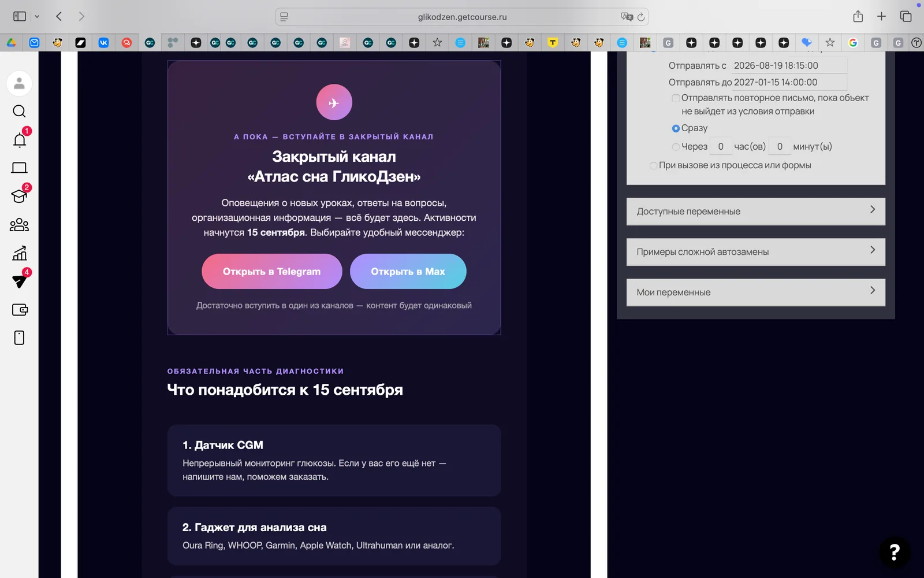Click the '1. Датчик CGM' card title
This screenshot has width=924, height=578.
223,446
